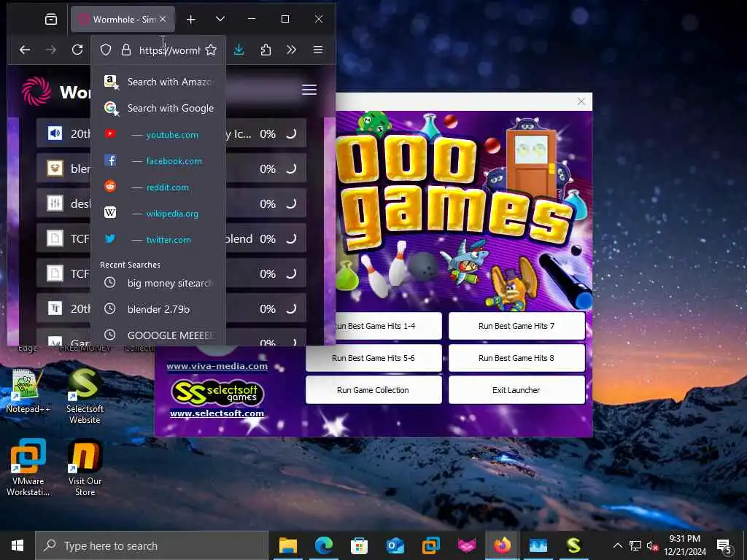Go back in Firefox

25,50
